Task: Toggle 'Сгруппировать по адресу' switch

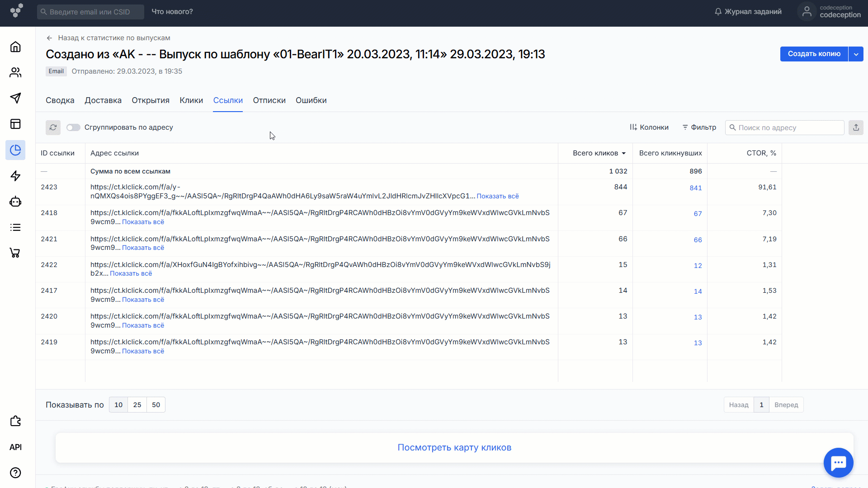Action: click(x=73, y=127)
